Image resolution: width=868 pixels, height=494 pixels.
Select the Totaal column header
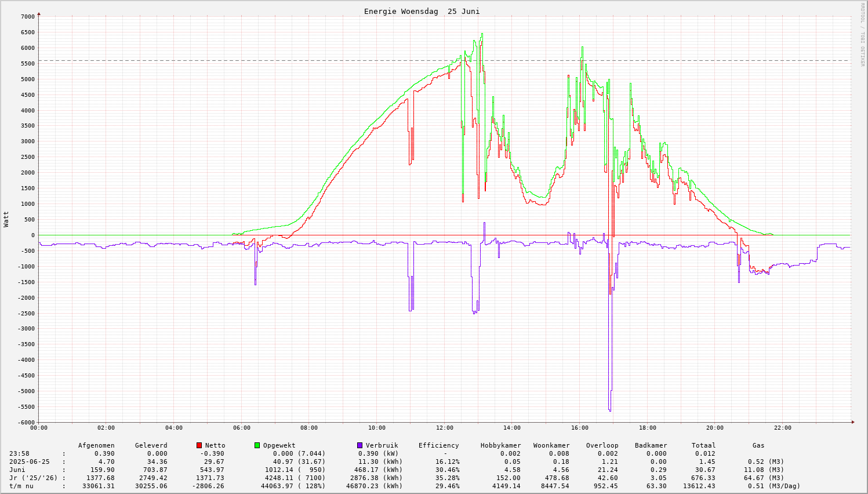(703, 445)
